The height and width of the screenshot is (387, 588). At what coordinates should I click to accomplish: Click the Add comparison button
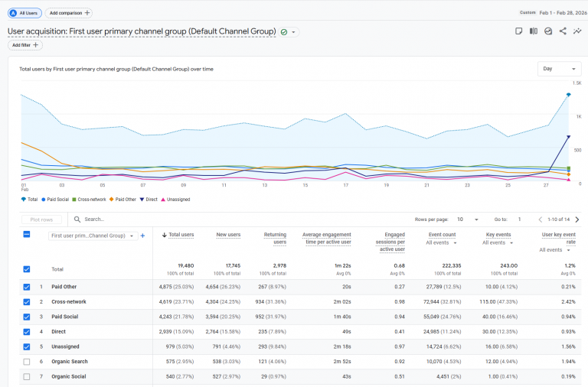coord(69,13)
